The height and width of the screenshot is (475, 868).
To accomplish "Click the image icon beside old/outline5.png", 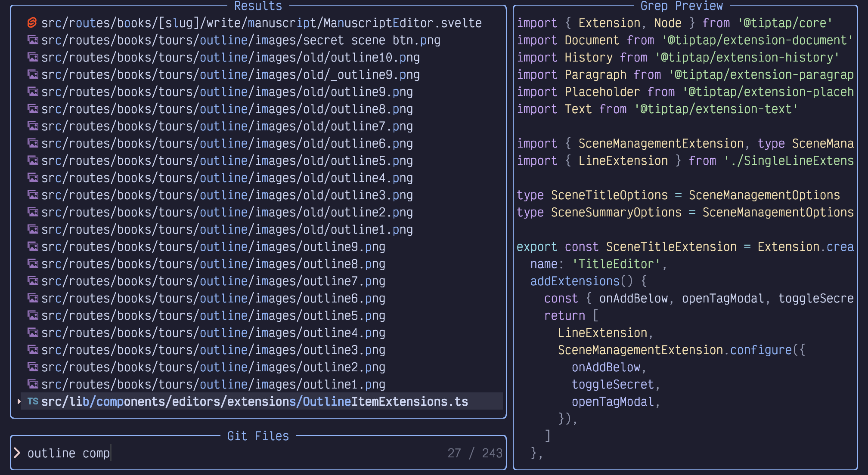I will (33, 160).
